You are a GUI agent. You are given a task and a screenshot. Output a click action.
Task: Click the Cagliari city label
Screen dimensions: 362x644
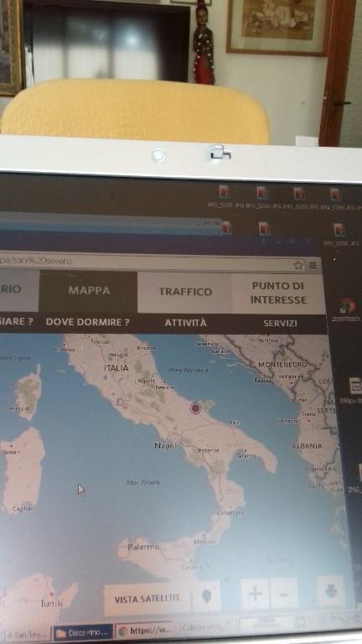[23, 508]
